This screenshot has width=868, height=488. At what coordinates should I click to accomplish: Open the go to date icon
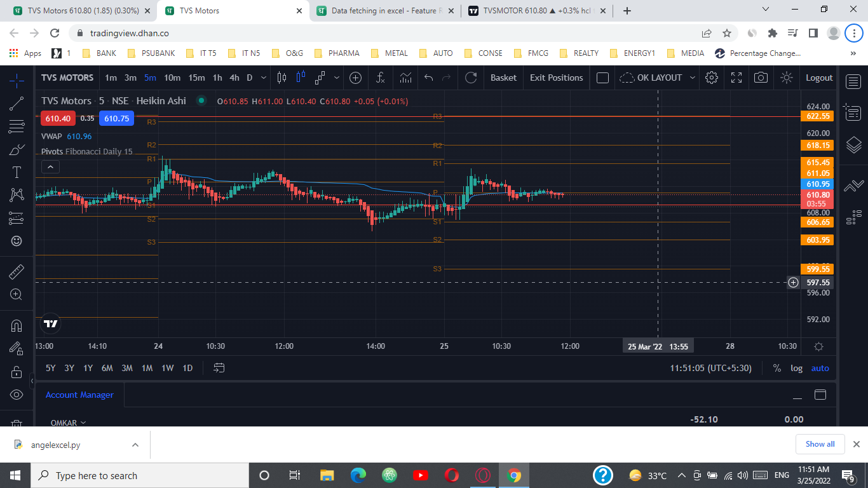click(219, 368)
